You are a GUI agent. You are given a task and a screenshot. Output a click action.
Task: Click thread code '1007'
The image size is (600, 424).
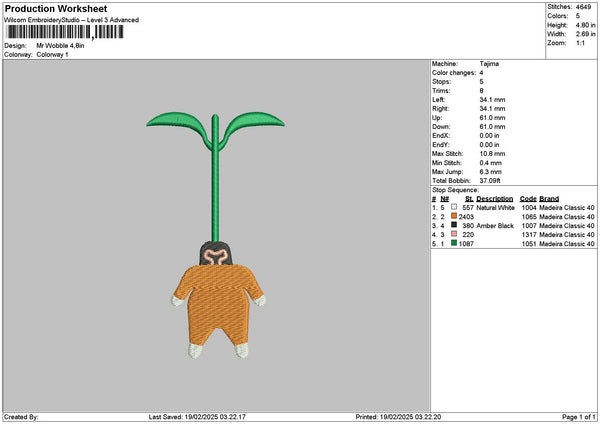529,226
